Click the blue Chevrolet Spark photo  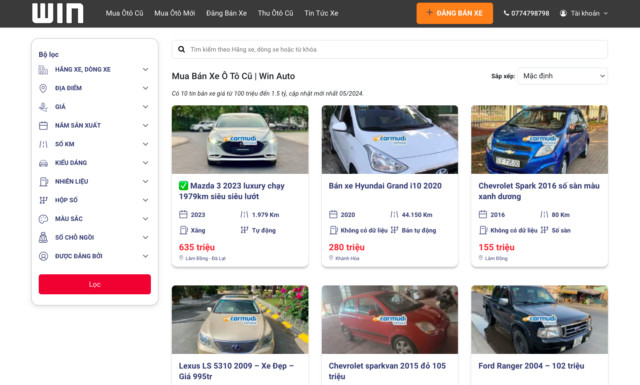pyautogui.click(x=539, y=140)
